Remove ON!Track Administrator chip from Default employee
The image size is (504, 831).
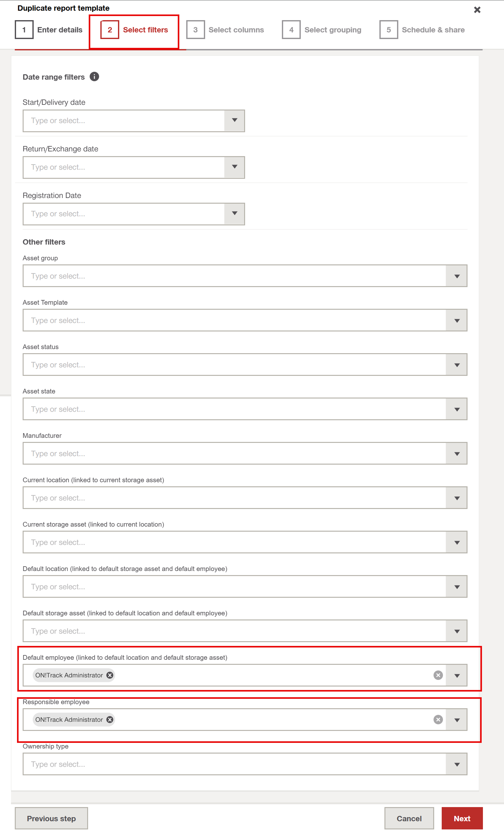pyautogui.click(x=110, y=675)
